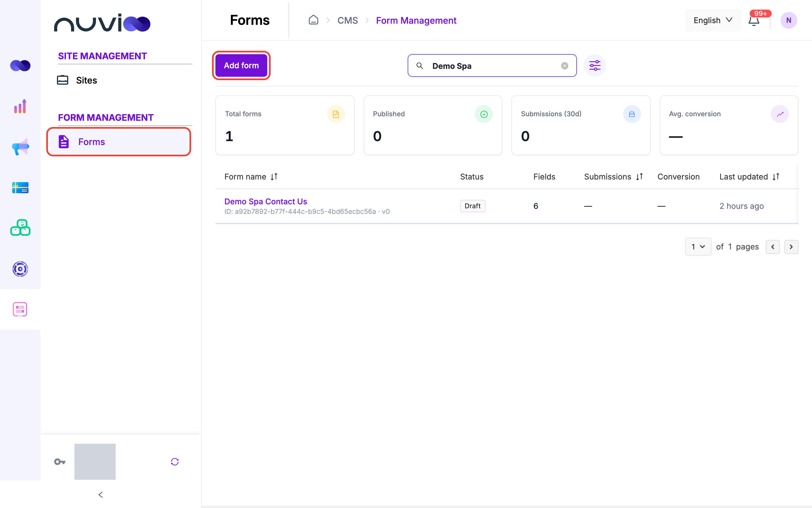
Task: Click the Total forms document icon
Action: click(336, 114)
